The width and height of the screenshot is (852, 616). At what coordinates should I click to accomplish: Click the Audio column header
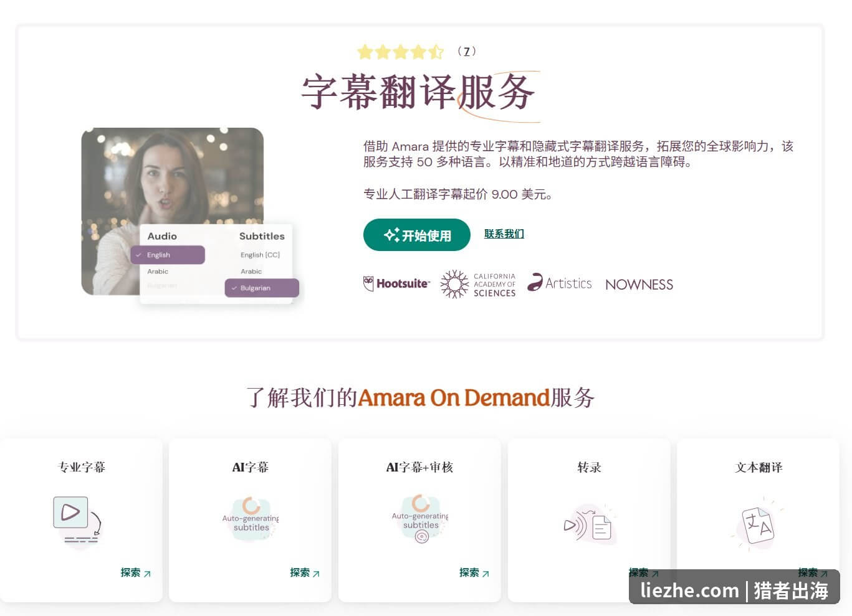pyautogui.click(x=162, y=236)
